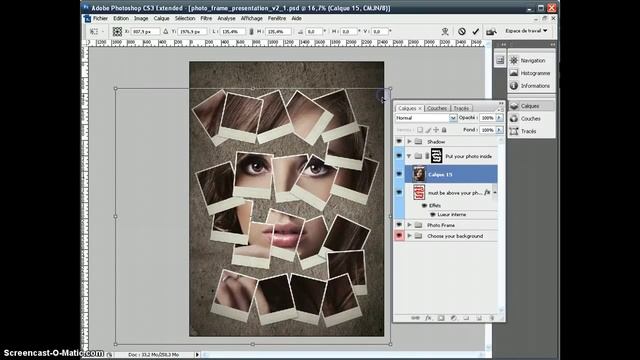Screen dimensions: 640x360
Task: Click the Navigation panel icon
Action: tap(514, 60)
